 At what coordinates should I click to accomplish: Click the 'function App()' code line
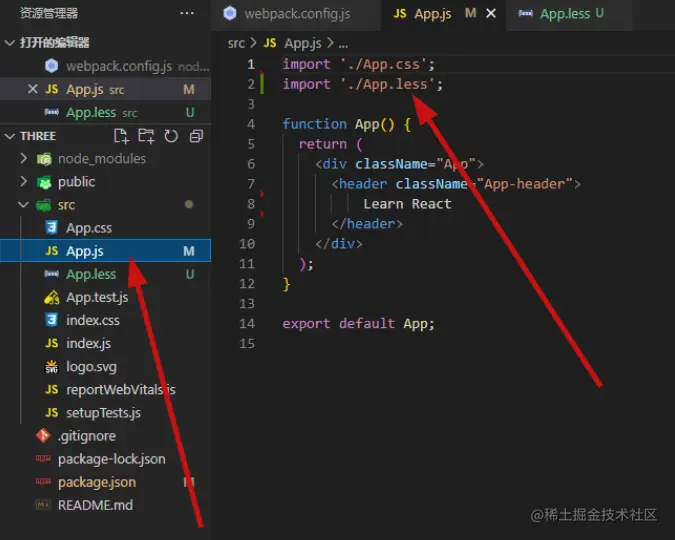pyautogui.click(x=347, y=124)
